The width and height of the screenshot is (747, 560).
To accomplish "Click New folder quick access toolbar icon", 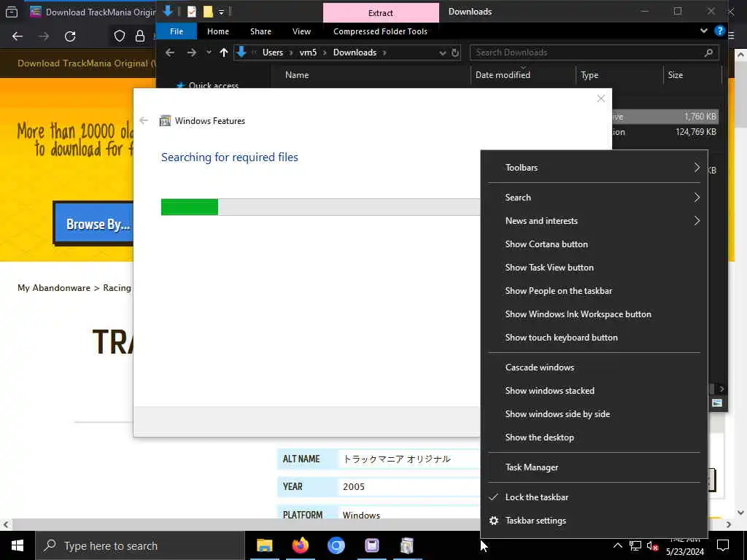I will 208,12.
